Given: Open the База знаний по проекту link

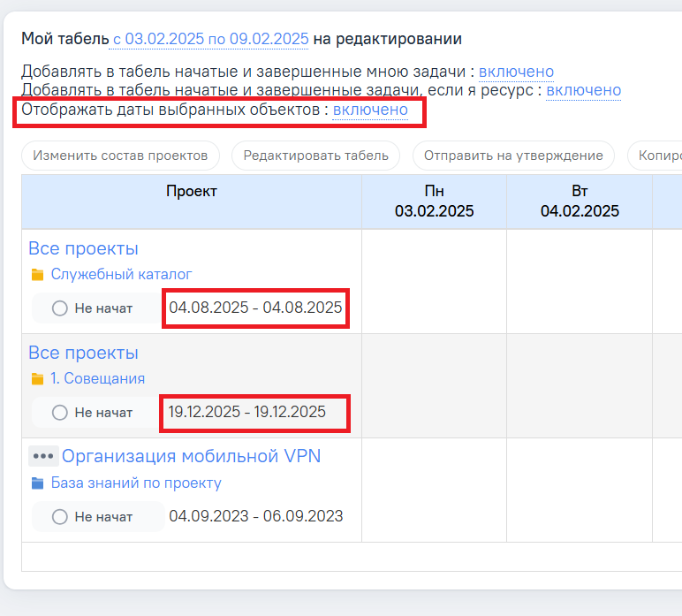Looking at the screenshot, I should click(136, 483).
